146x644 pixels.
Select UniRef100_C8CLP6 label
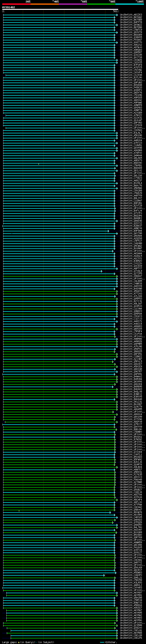[x=131, y=638]
